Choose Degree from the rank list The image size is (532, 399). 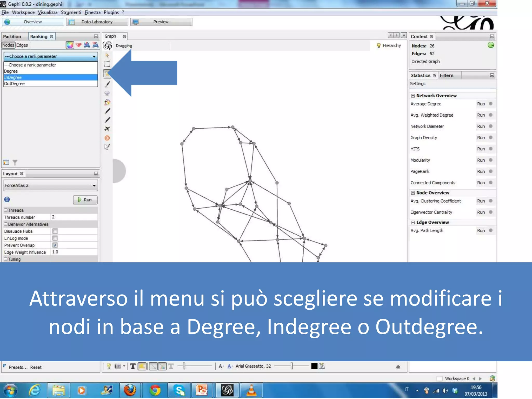click(51, 71)
